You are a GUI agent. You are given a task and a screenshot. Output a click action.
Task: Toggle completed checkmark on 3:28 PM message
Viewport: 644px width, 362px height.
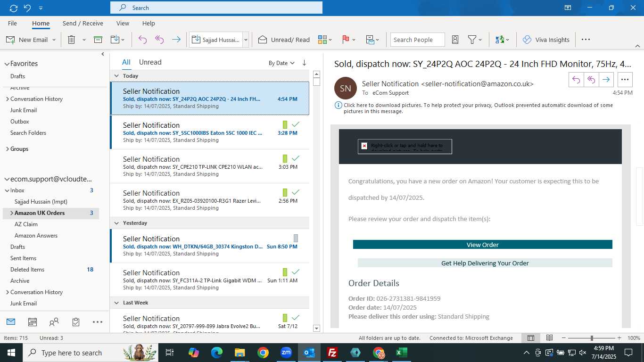tap(296, 124)
